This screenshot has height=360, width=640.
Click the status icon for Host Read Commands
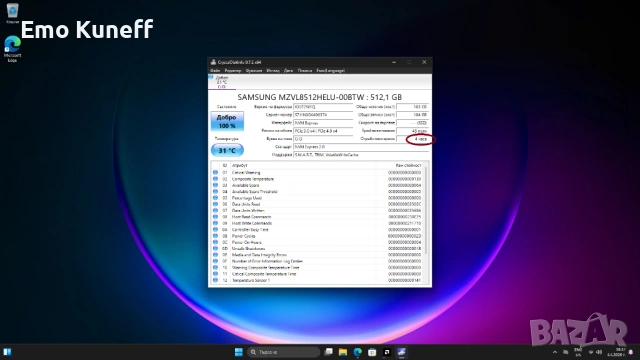pyautogui.click(x=216, y=217)
